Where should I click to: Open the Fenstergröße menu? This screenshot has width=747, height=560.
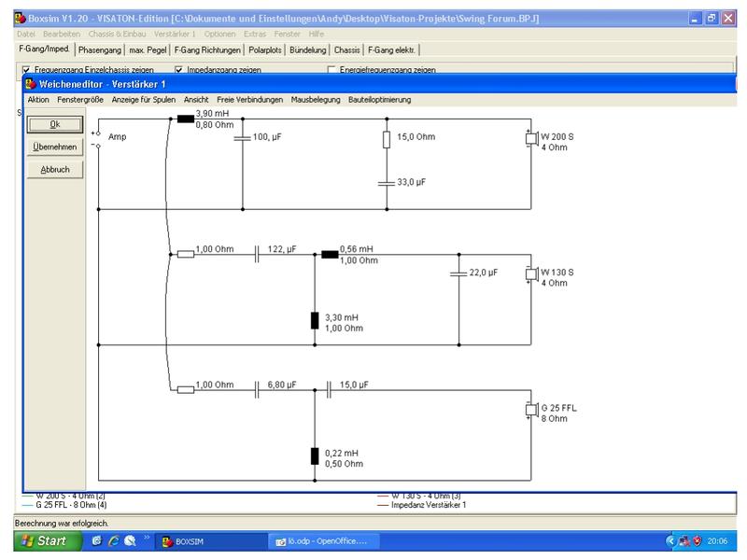click(80, 100)
